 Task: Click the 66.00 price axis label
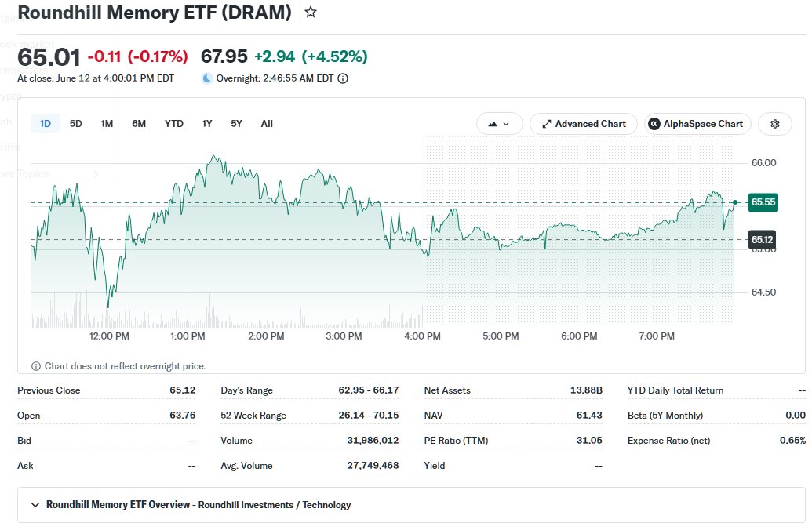[764, 163]
